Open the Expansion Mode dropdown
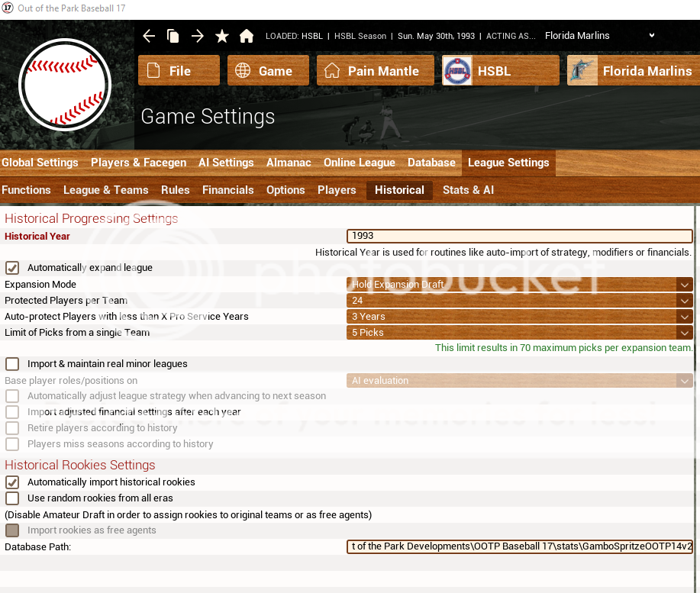Screen dimensions: 700x593 click(x=519, y=285)
